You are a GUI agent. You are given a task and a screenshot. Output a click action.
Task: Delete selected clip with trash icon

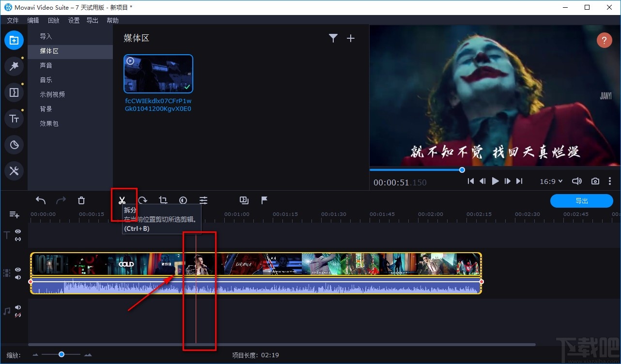coord(81,200)
